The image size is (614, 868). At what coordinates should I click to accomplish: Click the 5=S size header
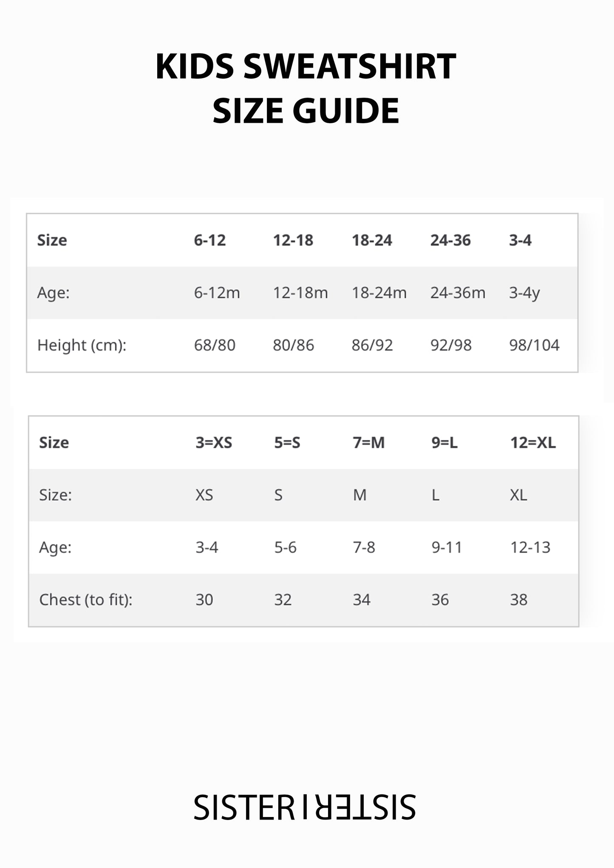[287, 443]
